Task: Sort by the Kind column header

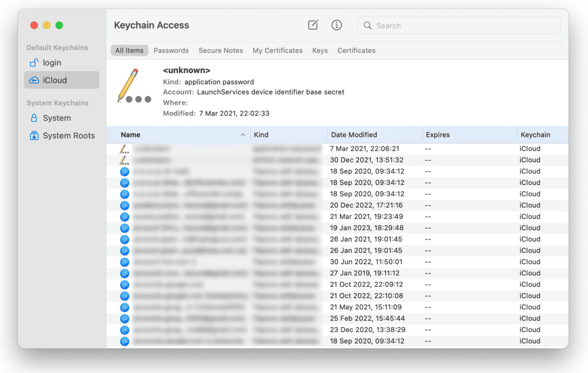Action: point(261,135)
